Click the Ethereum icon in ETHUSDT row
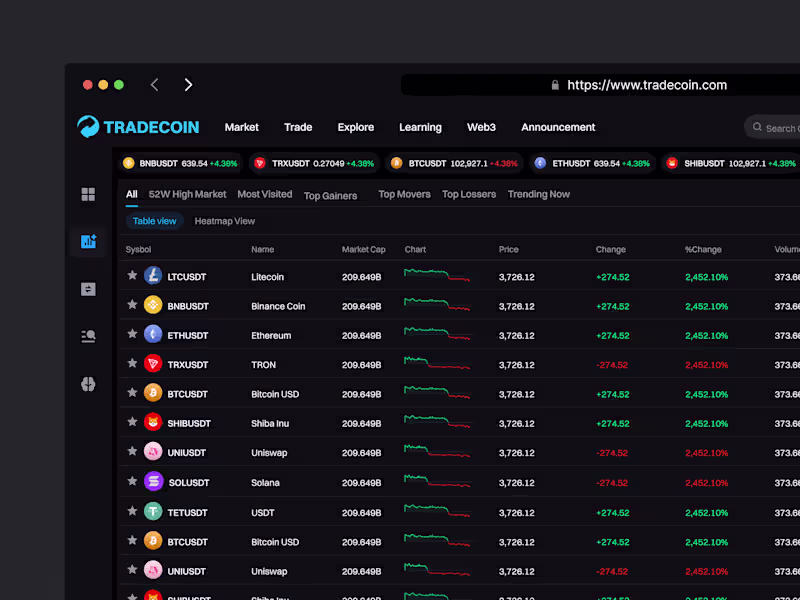 point(153,334)
